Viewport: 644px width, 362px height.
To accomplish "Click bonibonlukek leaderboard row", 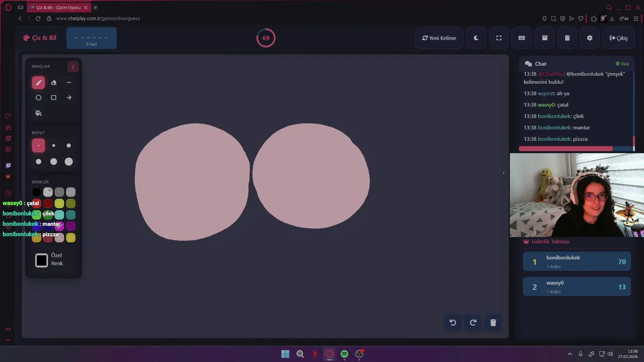I will pyautogui.click(x=577, y=261).
